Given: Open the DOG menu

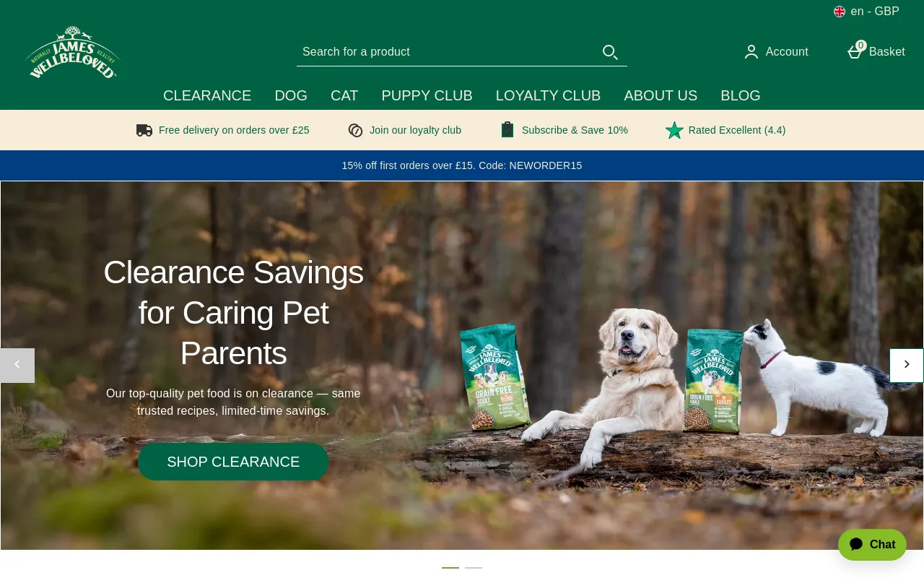Looking at the screenshot, I should 291,95.
